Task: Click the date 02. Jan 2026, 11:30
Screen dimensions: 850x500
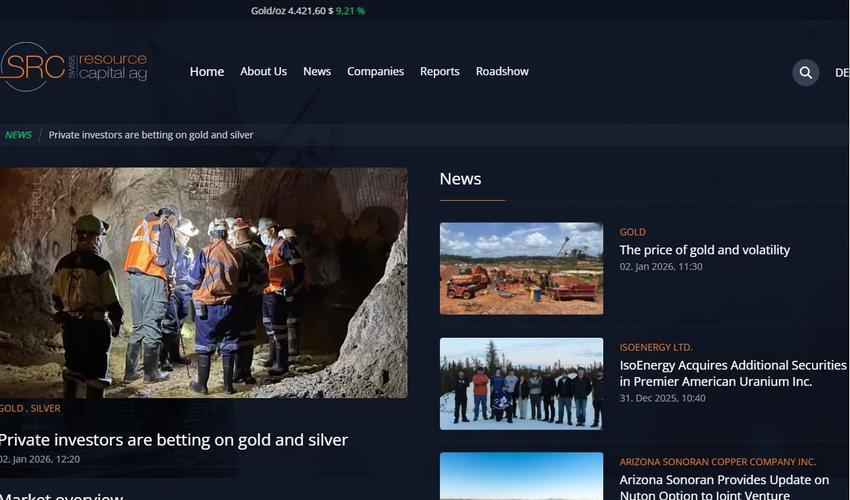Action: (x=661, y=267)
